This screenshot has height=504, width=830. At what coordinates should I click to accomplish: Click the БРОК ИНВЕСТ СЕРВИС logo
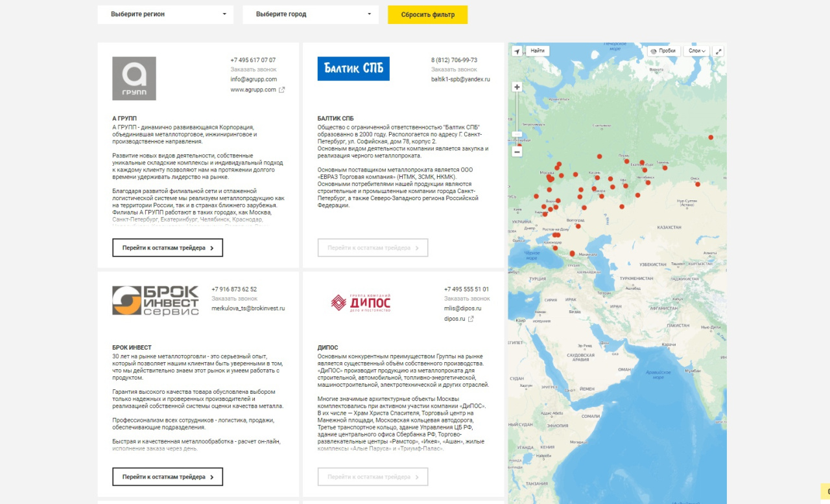coord(156,301)
